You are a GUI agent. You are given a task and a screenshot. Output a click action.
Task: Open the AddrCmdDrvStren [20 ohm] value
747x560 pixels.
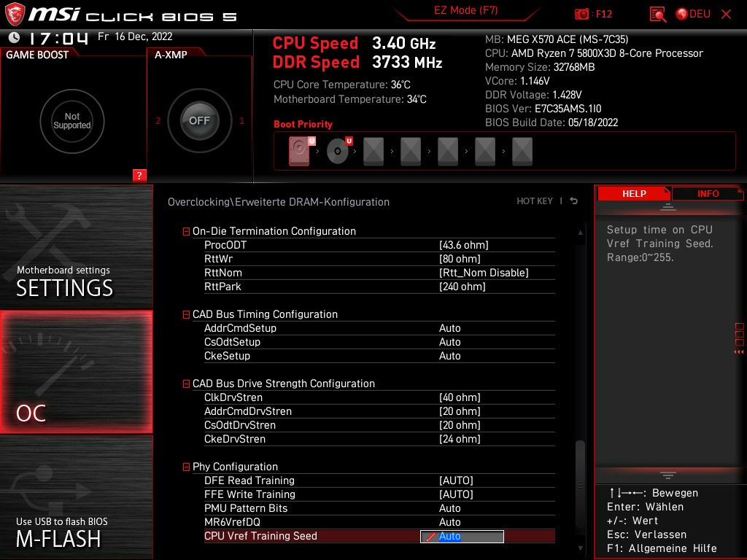pos(460,411)
